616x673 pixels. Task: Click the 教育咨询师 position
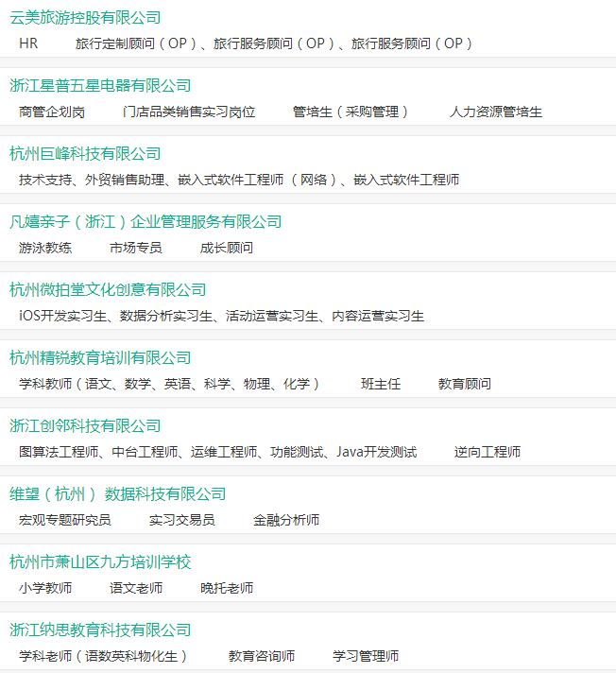point(262,656)
